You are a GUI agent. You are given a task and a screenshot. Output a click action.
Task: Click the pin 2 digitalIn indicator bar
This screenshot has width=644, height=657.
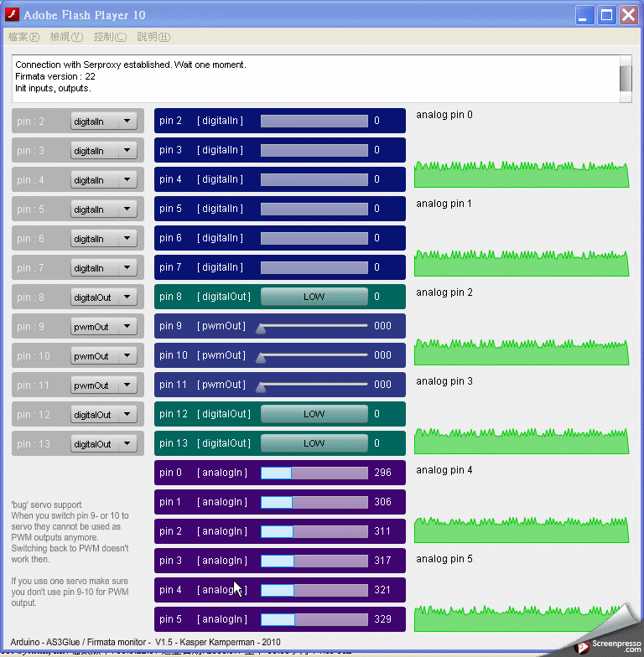click(x=314, y=121)
